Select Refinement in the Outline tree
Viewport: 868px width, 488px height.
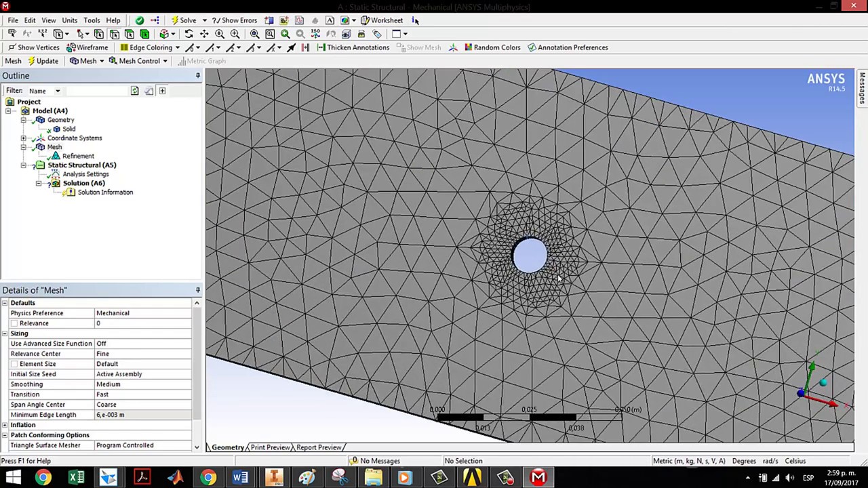tap(78, 156)
